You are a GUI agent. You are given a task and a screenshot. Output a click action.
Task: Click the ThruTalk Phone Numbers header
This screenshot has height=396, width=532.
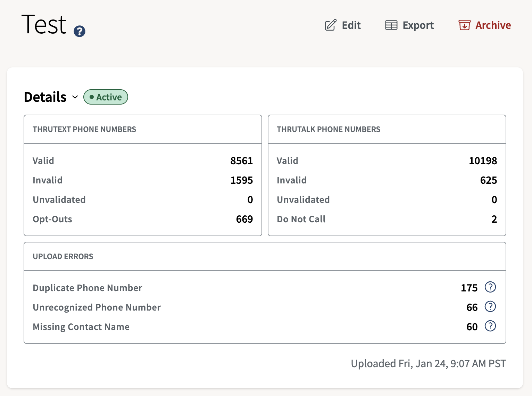329,130
